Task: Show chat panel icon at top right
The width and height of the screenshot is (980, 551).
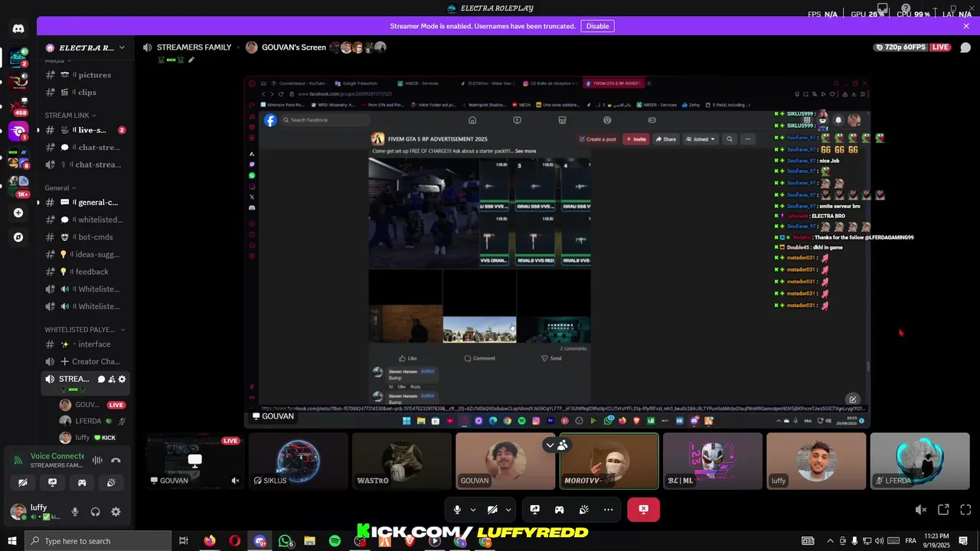Action: pos(965,47)
